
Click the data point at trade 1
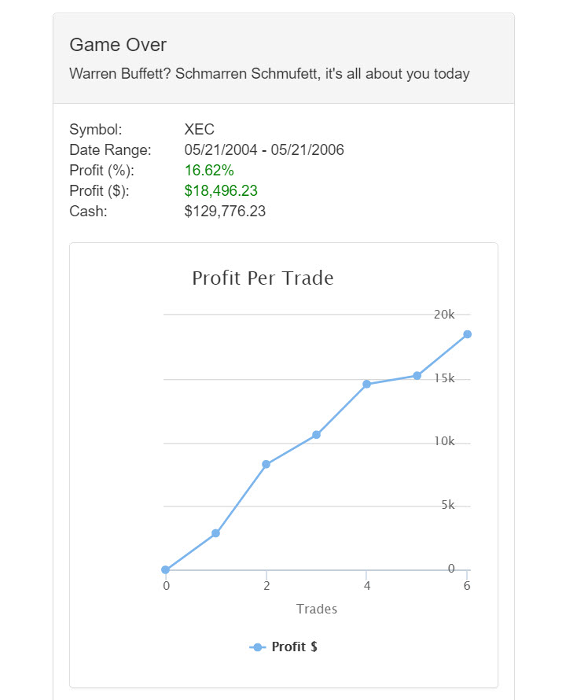click(215, 533)
